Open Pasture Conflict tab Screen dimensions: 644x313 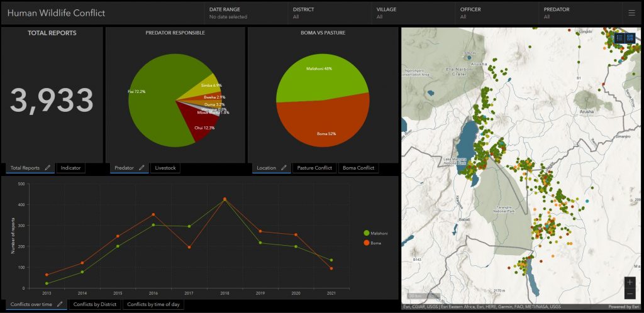tap(314, 168)
